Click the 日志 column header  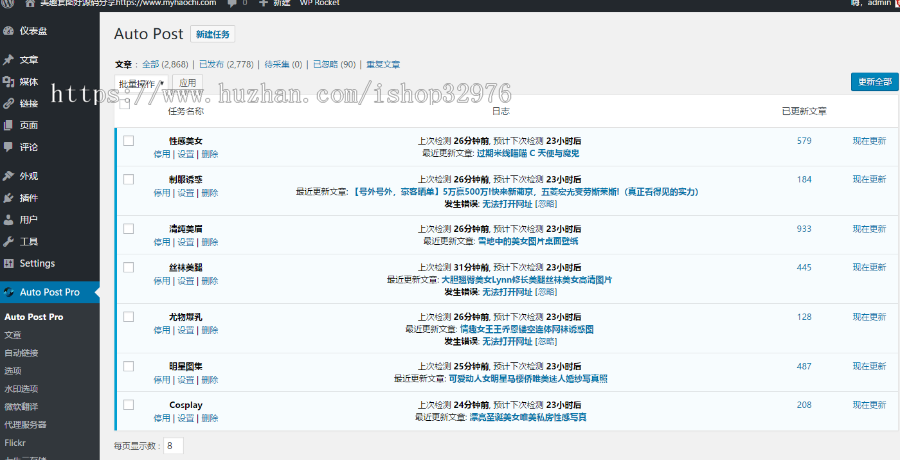(501, 111)
